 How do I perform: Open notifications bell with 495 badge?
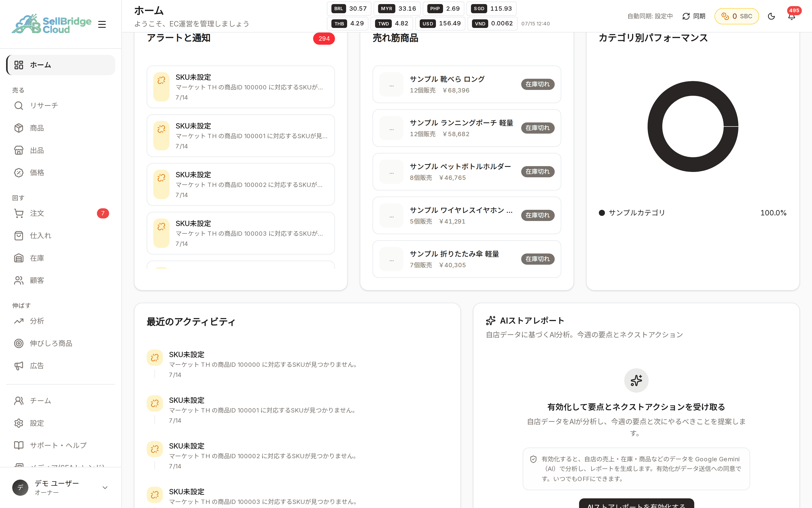792,16
